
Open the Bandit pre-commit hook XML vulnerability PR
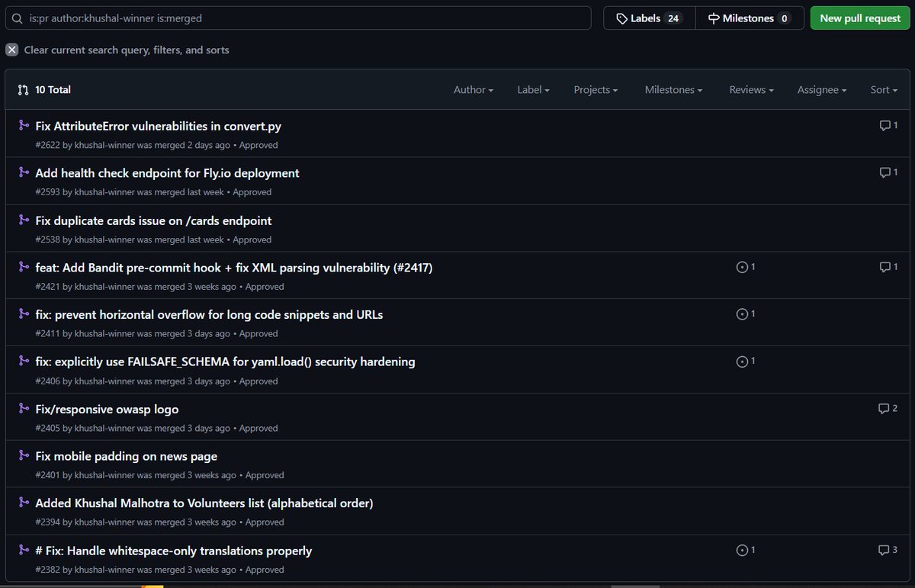[x=234, y=268]
